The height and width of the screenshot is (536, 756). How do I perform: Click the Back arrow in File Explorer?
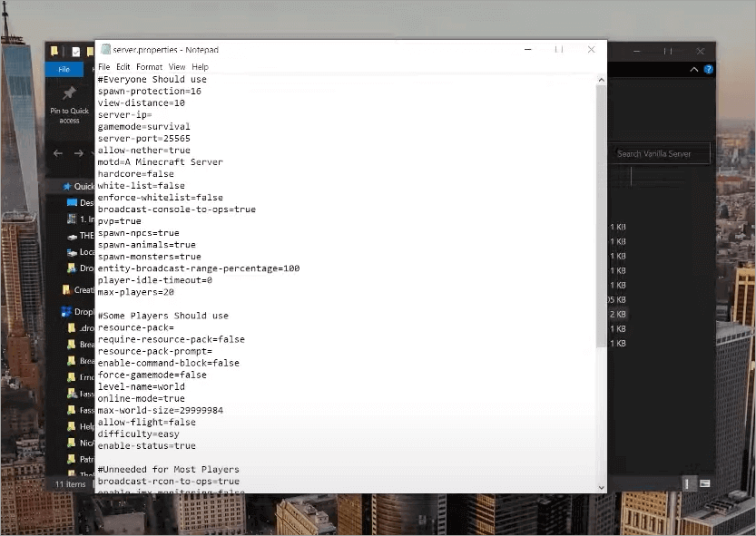pyautogui.click(x=58, y=153)
